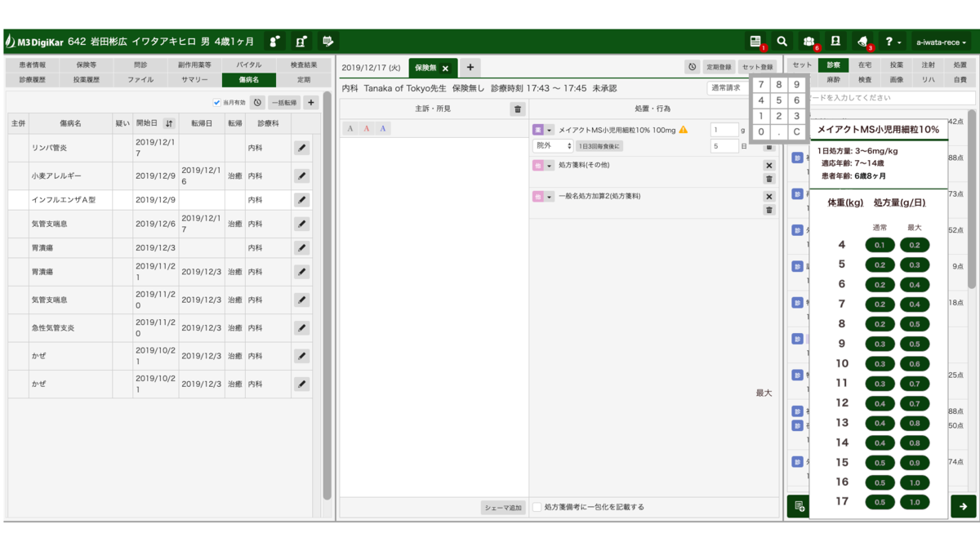980x551 pixels.
Task: Click the 1日3回毎食後に usage button
Action: (x=600, y=146)
